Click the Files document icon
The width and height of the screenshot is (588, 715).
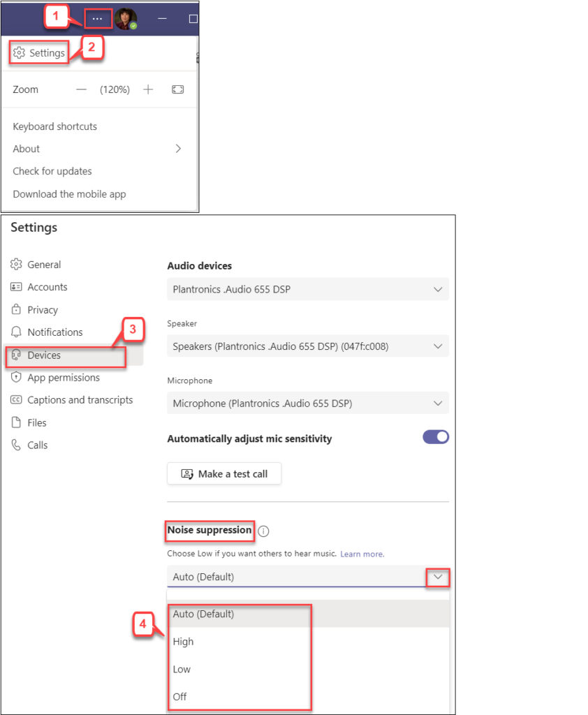[x=17, y=422]
